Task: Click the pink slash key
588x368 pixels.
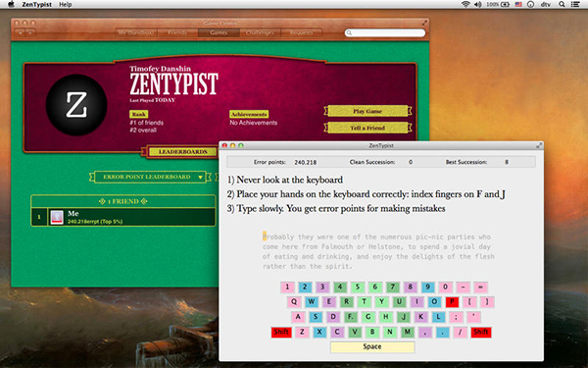Action: pyautogui.click(x=461, y=332)
